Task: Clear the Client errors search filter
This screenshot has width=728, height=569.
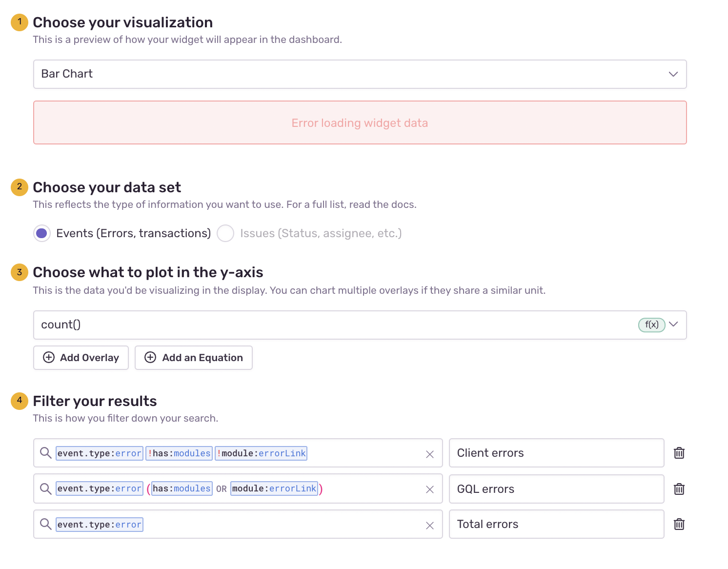Action: 429,454
